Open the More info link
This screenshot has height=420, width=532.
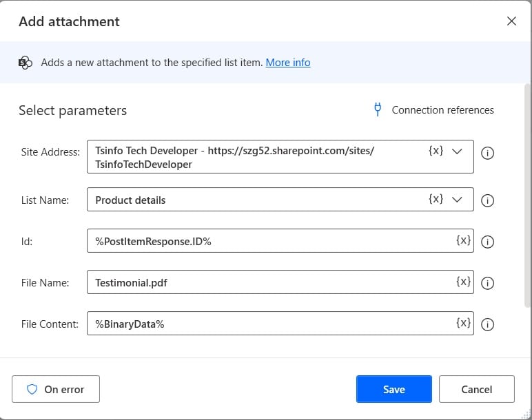point(288,63)
